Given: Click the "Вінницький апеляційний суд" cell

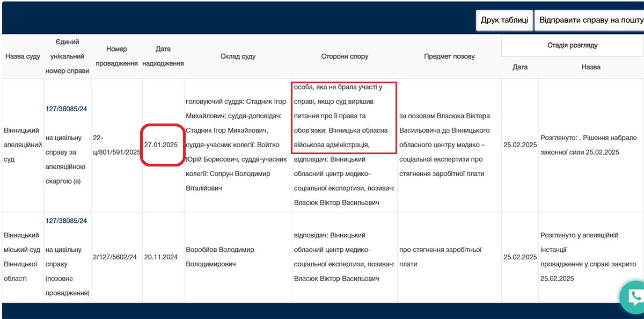Looking at the screenshot, I should [22, 144].
